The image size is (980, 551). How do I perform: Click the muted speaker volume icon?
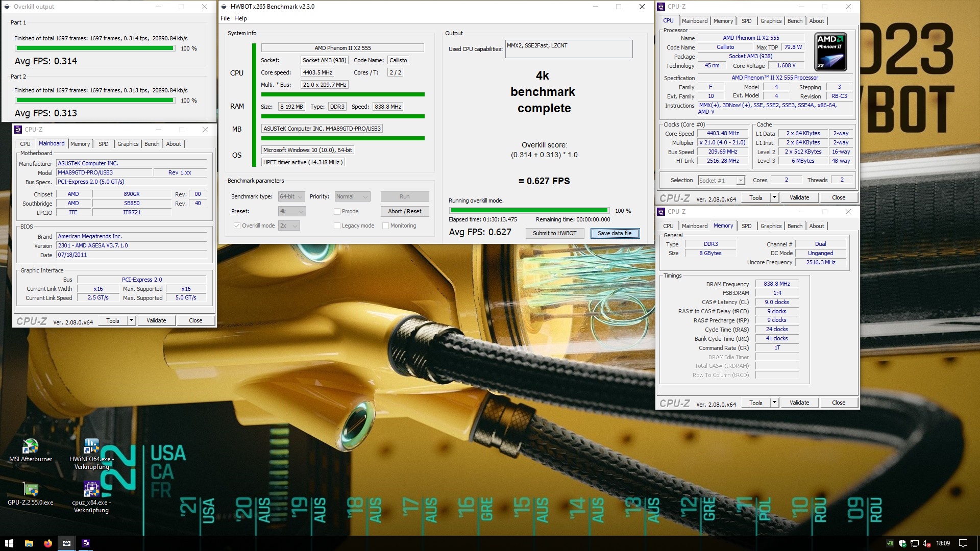point(926,543)
